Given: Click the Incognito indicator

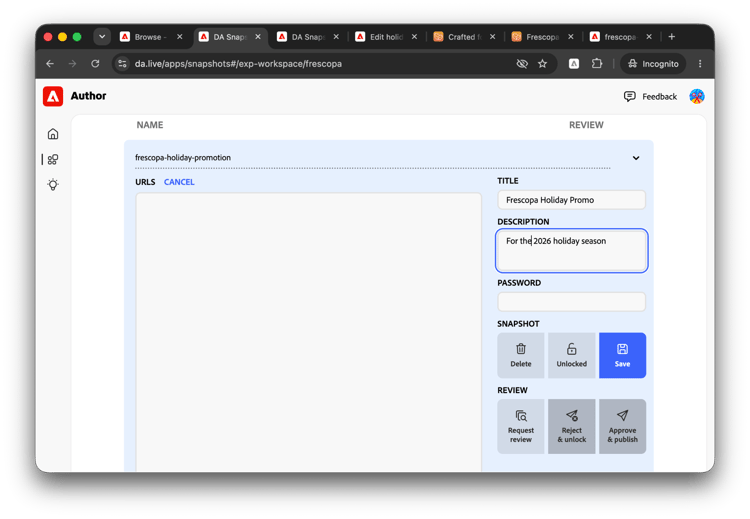Looking at the screenshot, I should 653,64.
